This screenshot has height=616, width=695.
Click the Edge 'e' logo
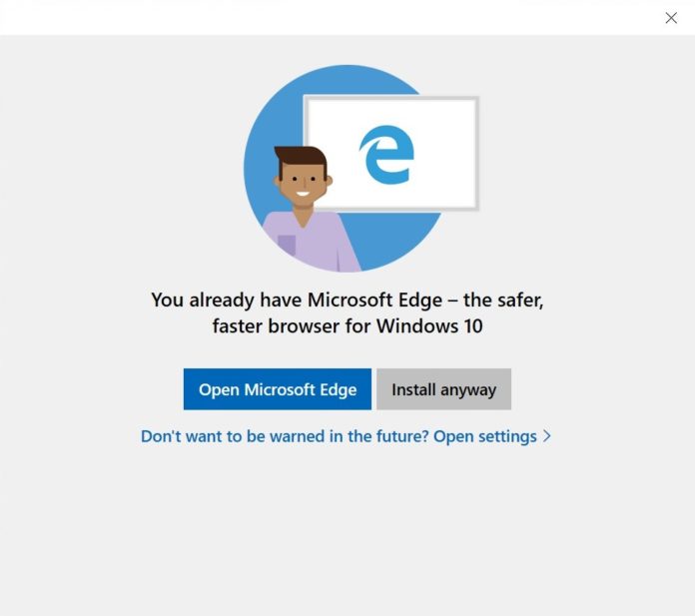[x=386, y=157]
